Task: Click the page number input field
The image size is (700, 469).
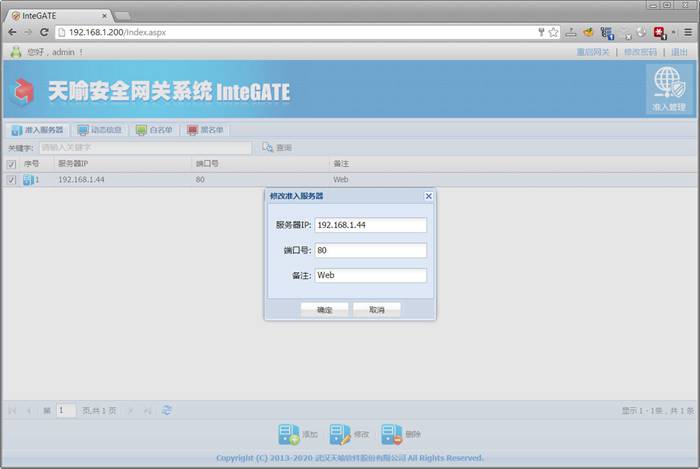Action: (x=66, y=410)
